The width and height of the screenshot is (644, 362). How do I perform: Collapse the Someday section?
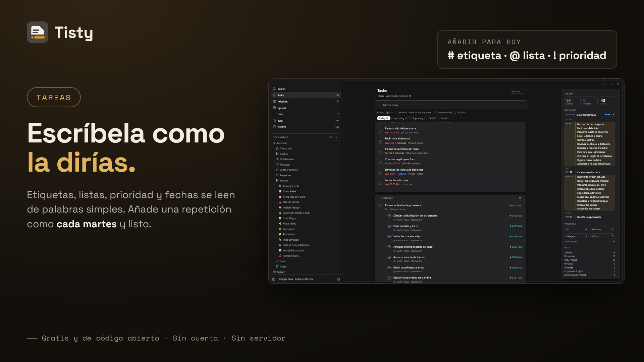(380, 198)
